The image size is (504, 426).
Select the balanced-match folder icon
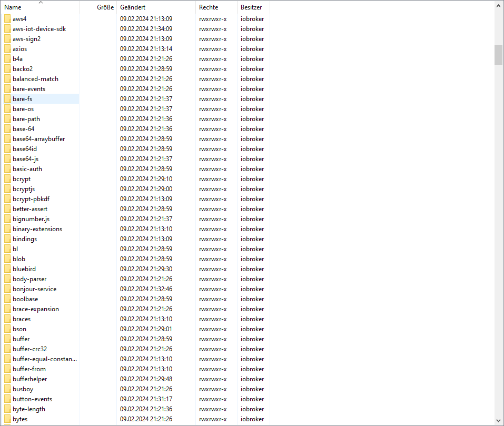[x=8, y=78]
